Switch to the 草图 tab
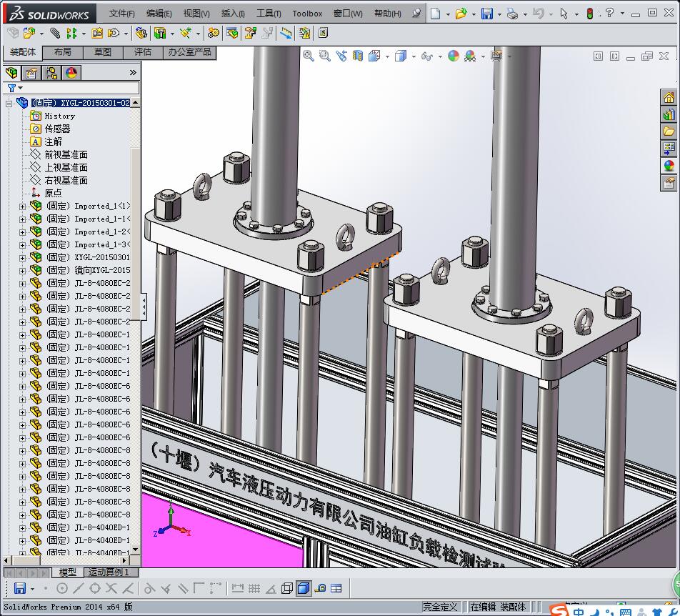 point(103,52)
